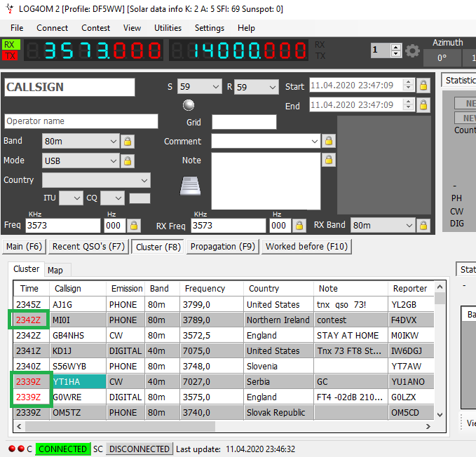This screenshot has width=476, height=457.
Task: Toggle the Mode field lock
Action: pyautogui.click(x=128, y=161)
